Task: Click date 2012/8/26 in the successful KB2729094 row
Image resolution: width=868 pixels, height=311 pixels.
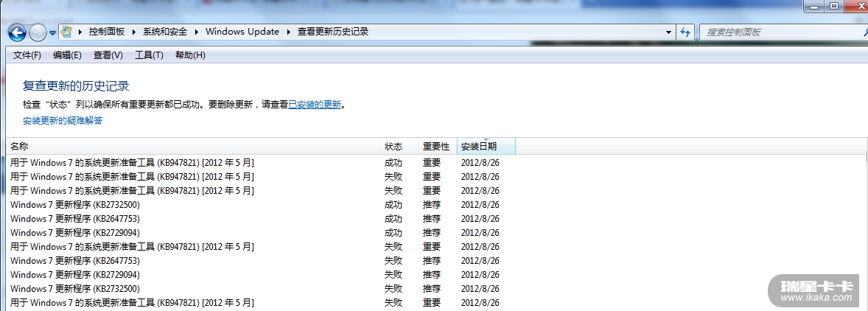Action: (x=480, y=232)
